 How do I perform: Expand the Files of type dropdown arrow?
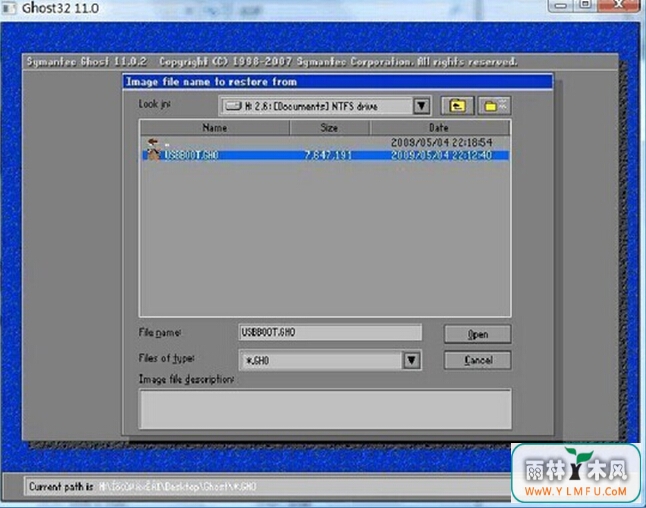pyautogui.click(x=412, y=361)
